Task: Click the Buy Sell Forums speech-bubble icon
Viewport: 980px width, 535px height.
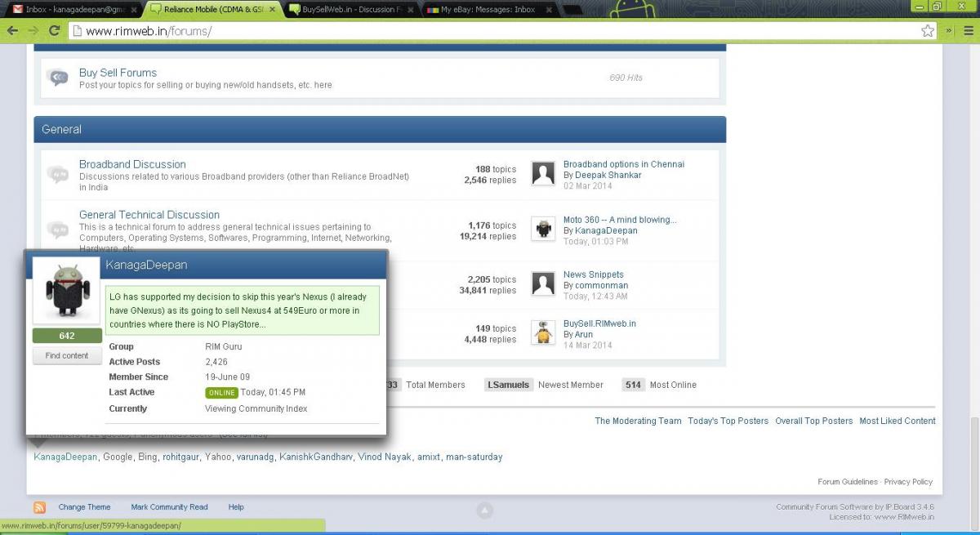Action: click(58, 78)
